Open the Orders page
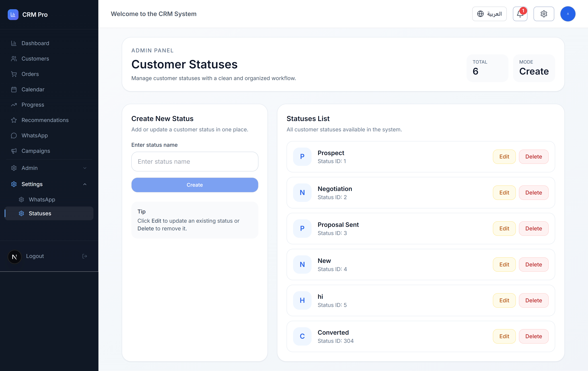The width and height of the screenshot is (588, 371). pos(49,74)
